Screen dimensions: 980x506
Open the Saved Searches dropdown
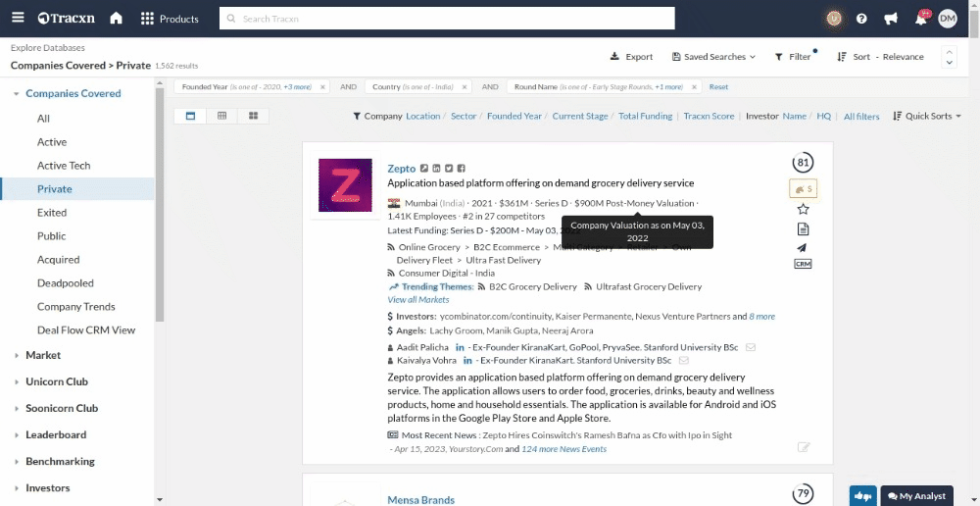713,57
